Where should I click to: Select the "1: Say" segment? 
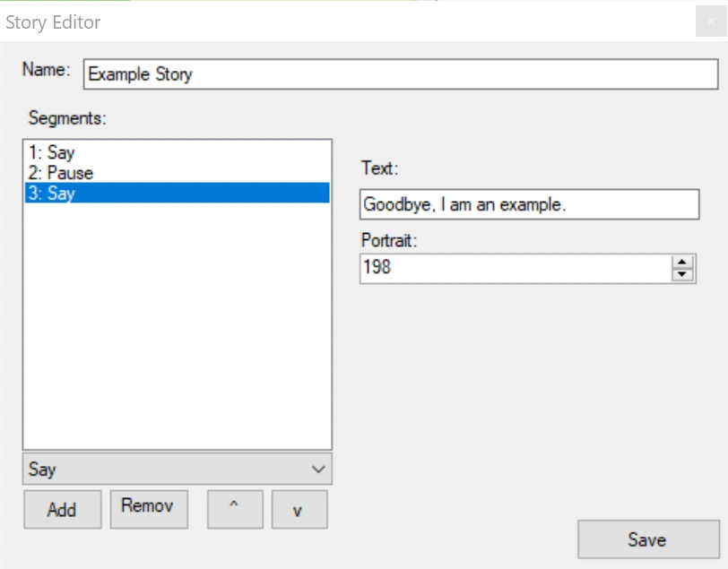tap(52, 153)
